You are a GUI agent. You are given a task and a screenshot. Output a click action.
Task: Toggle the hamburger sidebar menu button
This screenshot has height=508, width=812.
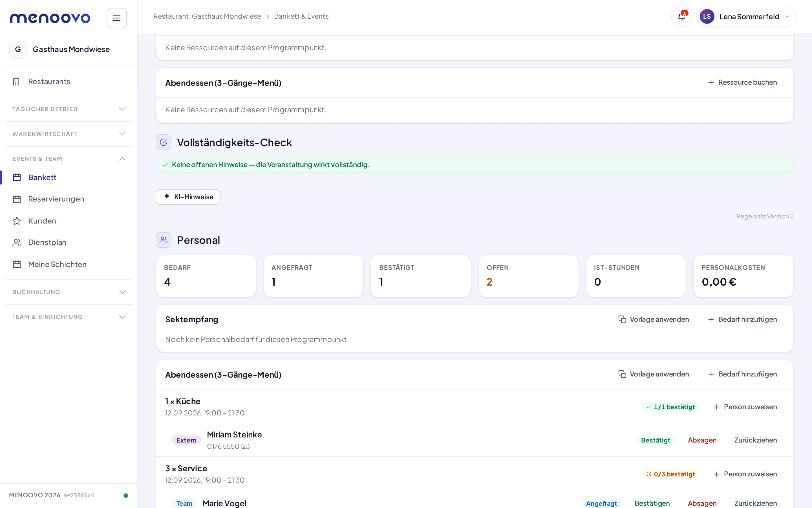[x=116, y=18]
